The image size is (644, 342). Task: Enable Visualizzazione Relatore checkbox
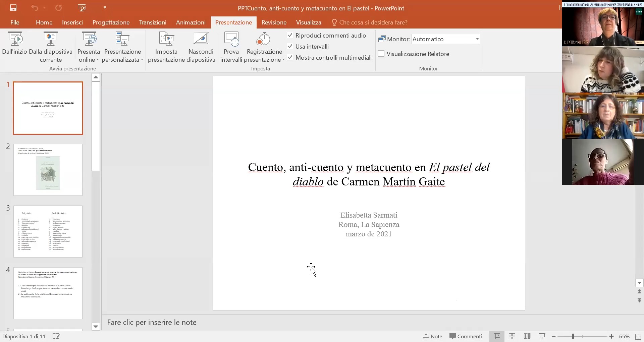381,54
